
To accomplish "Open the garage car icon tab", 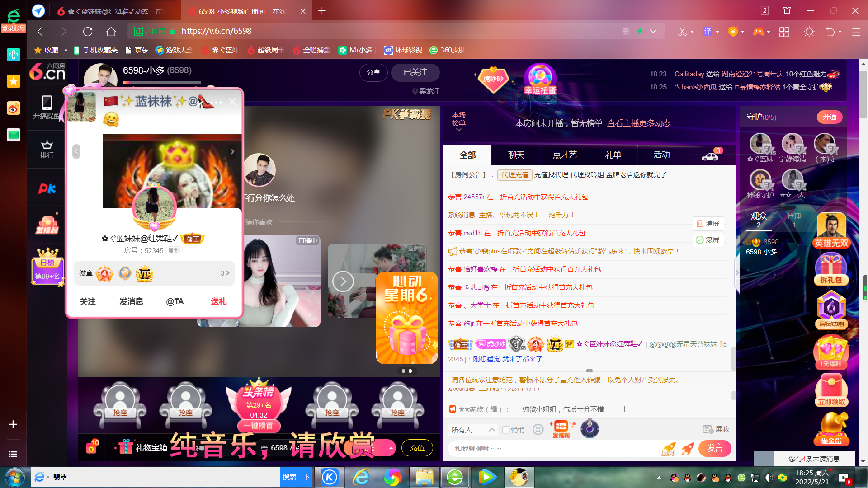I will [x=710, y=156].
